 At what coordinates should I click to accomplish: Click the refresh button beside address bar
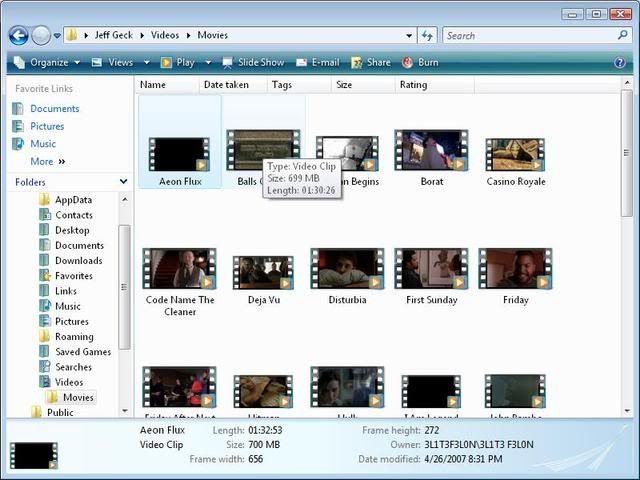tap(427, 35)
